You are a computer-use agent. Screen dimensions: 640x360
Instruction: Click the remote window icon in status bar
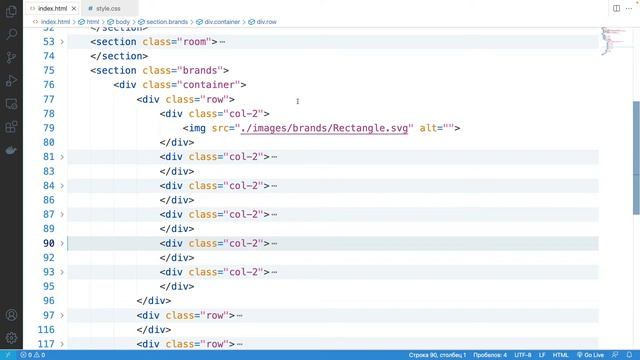click(7, 355)
